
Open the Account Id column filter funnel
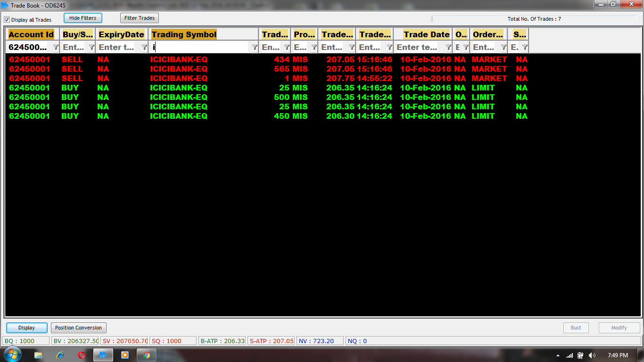point(56,47)
